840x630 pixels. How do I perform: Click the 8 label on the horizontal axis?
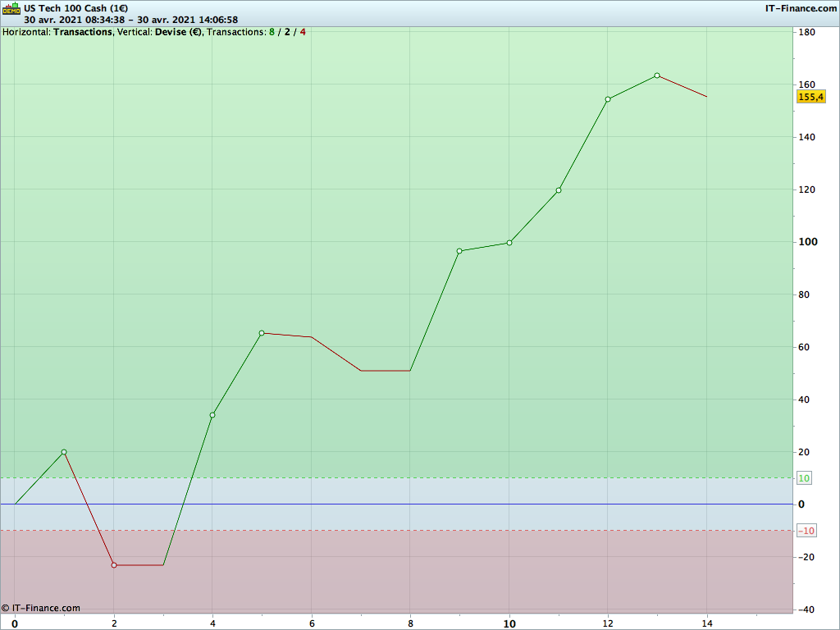pyautogui.click(x=410, y=623)
